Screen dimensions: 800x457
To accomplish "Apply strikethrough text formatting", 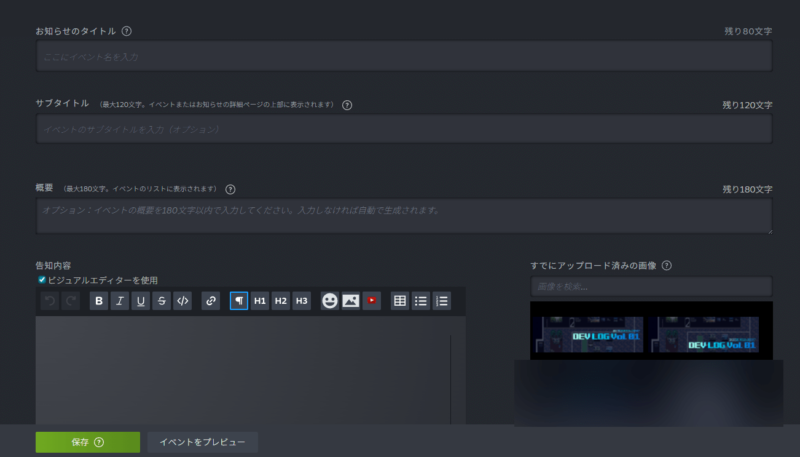I will click(x=161, y=301).
